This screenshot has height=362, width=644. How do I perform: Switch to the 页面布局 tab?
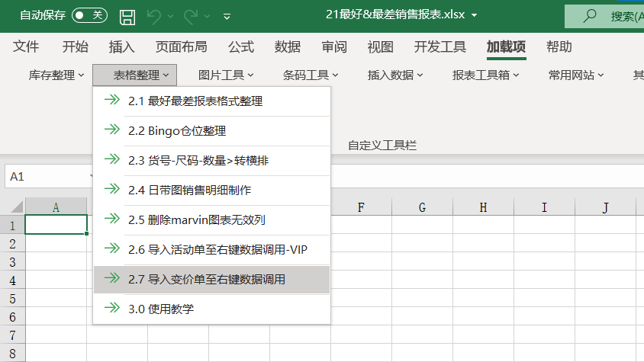point(181,46)
